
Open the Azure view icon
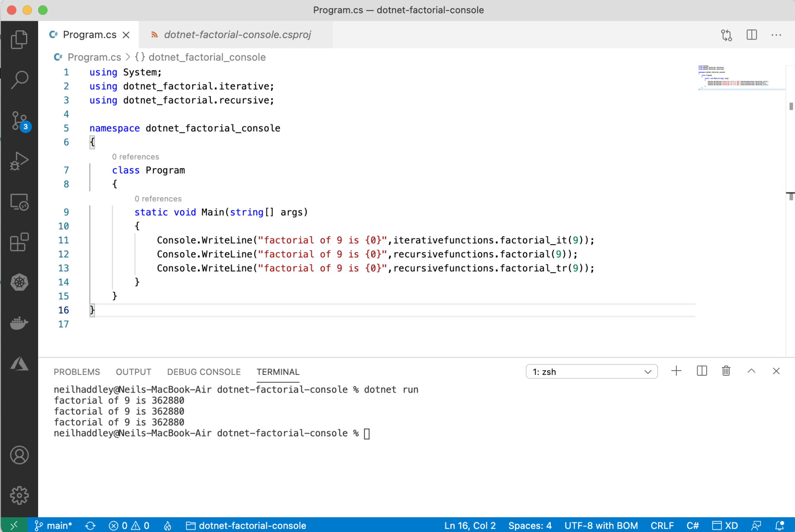[x=19, y=364]
